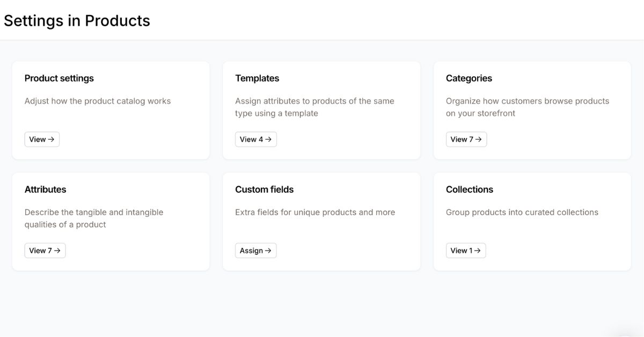Screen dimensions: 644x337
Task: View the seven storefront categories
Action: coord(466,139)
